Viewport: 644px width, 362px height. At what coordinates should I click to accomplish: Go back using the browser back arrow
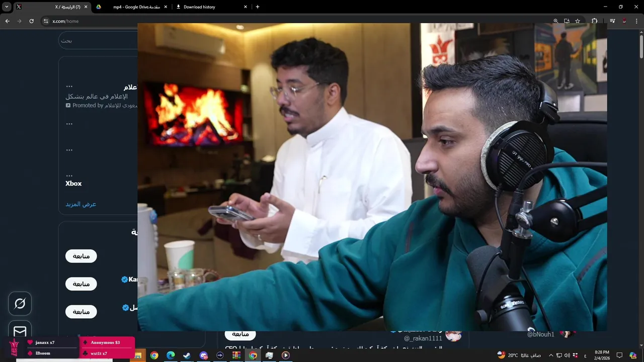click(x=7, y=21)
